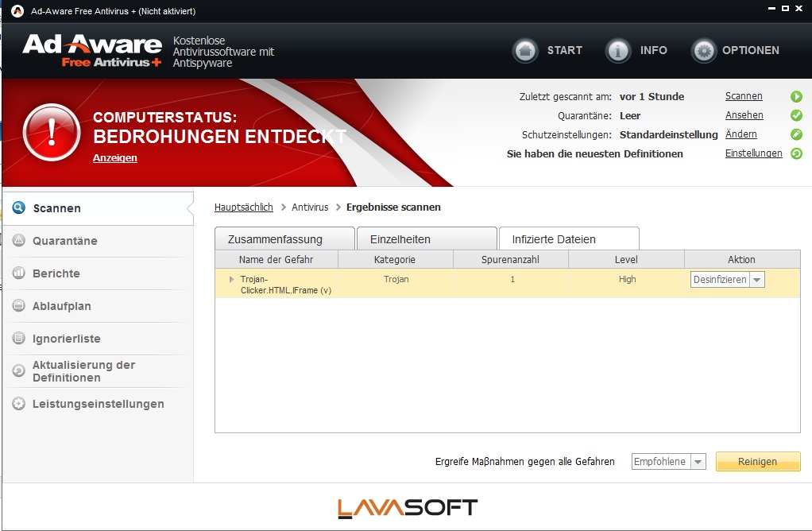Click the Spurenanzahl value 1
The height and width of the screenshot is (531, 812).
pyautogui.click(x=512, y=279)
